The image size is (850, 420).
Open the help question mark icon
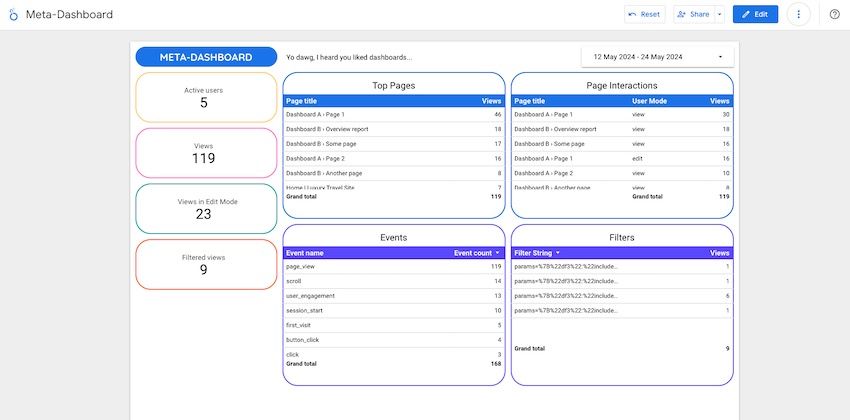point(834,15)
